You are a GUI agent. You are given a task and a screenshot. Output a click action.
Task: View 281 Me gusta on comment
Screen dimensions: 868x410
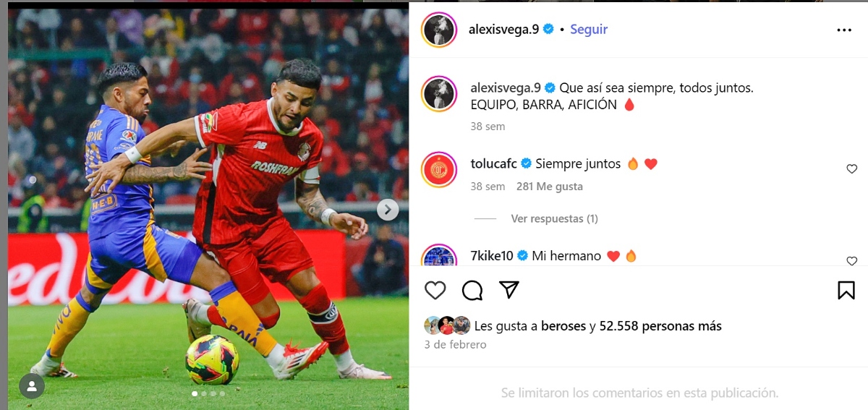(x=550, y=187)
